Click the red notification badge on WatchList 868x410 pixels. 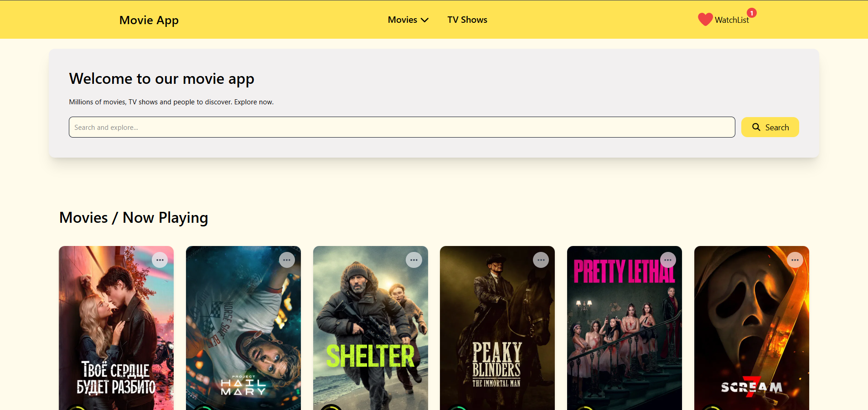752,13
